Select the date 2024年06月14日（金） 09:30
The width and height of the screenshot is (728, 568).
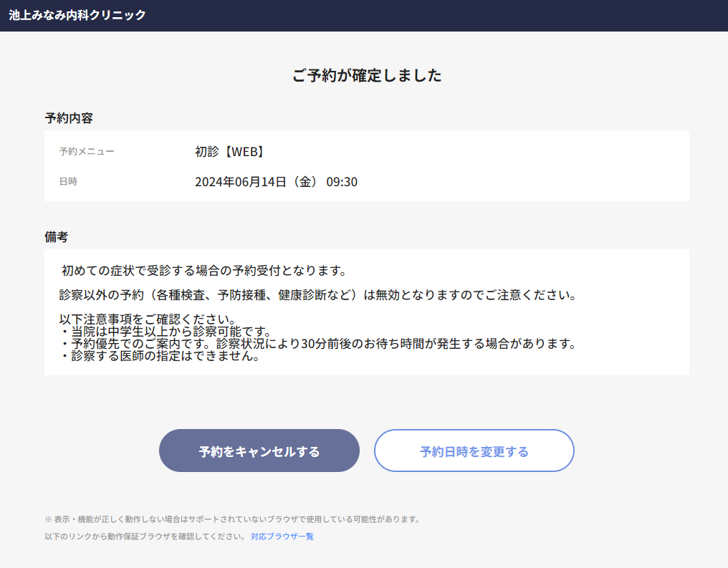277,182
